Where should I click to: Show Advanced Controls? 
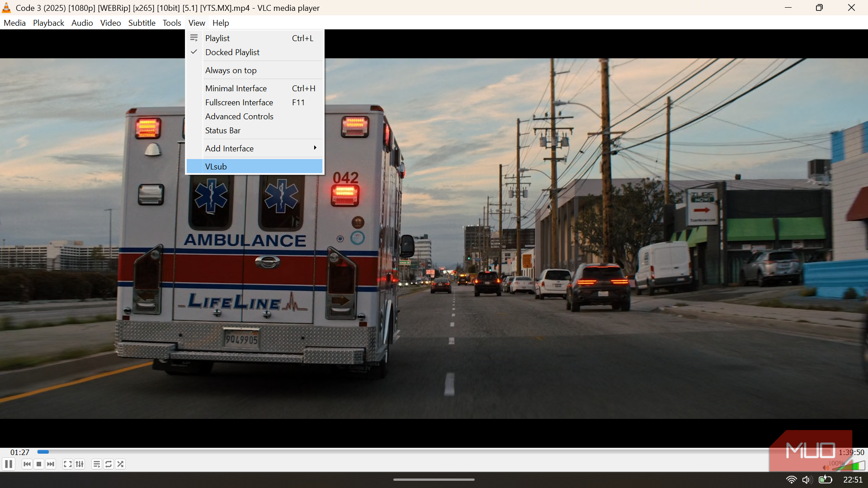tap(255, 117)
